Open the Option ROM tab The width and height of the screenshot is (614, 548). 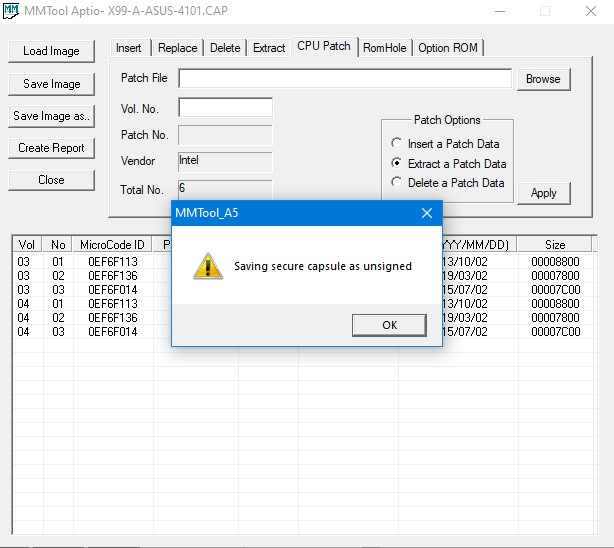click(448, 48)
